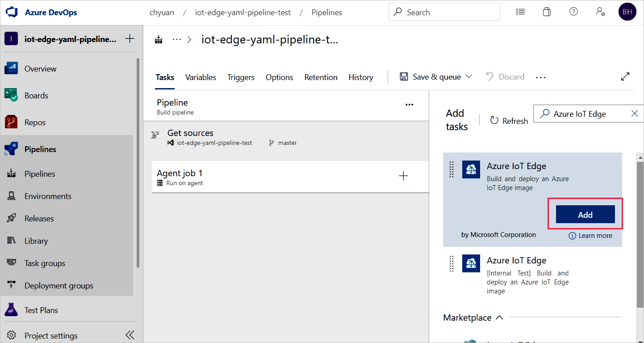This screenshot has height=343, width=644.
Task: Click the Refresh tasks button
Action: [x=509, y=121]
